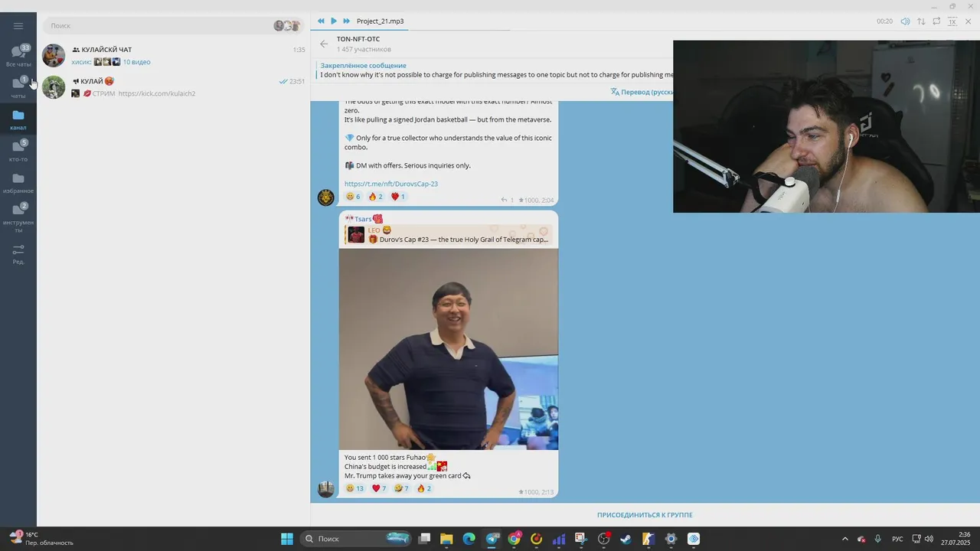Open the weather widget 16°C

41,539
